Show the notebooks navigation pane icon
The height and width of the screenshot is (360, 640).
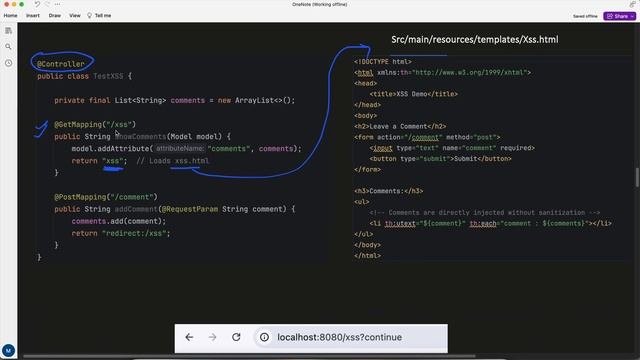click(x=8, y=31)
